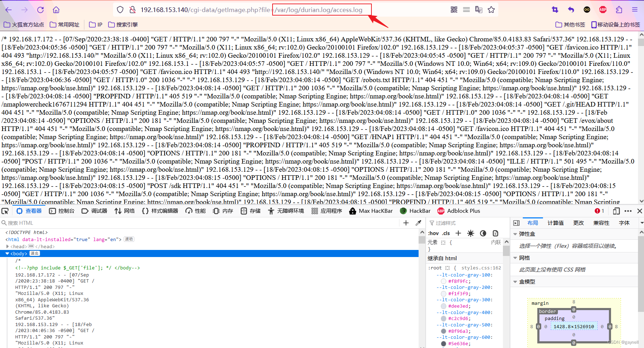Toggle the .cls class panel

[x=446, y=233]
